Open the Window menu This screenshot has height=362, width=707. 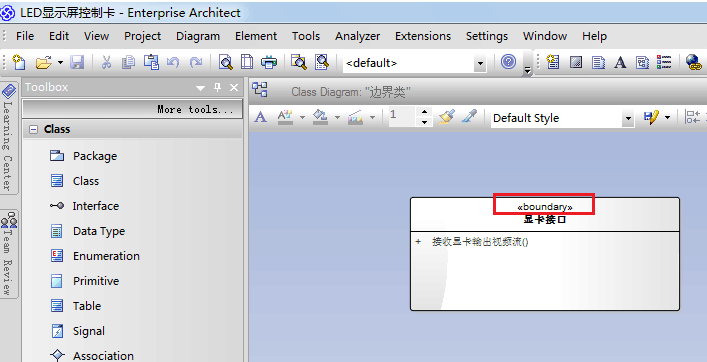545,36
